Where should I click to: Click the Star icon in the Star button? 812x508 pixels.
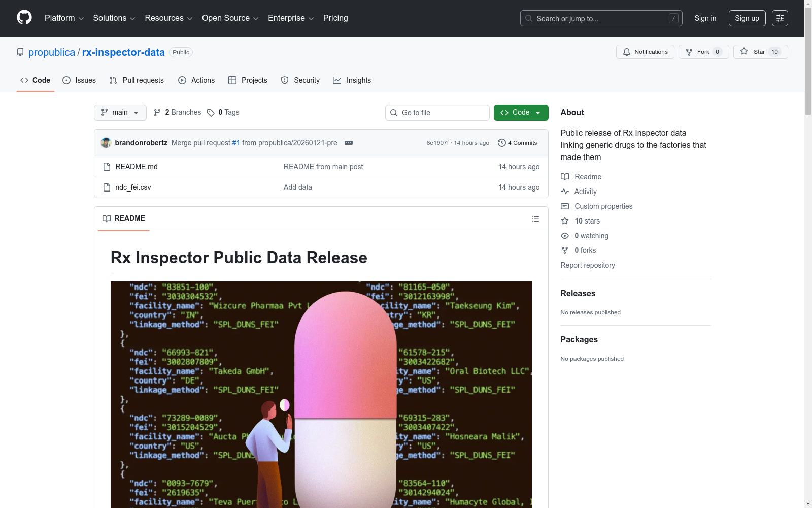click(x=744, y=51)
